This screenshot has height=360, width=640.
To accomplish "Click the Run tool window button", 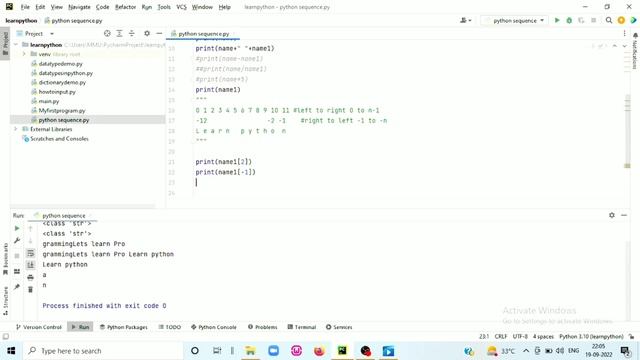I will 80,327.
